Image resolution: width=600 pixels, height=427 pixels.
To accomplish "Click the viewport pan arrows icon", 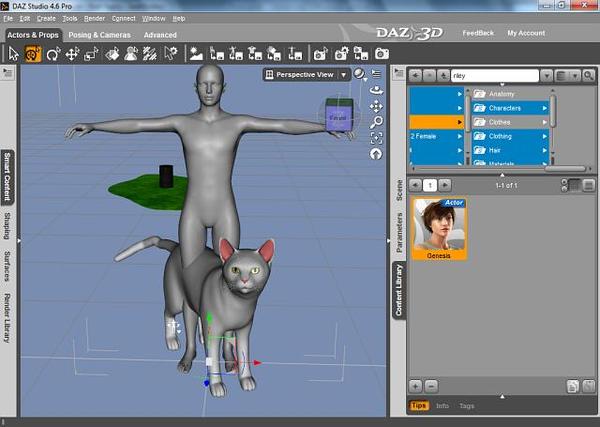I will click(x=376, y=106).
